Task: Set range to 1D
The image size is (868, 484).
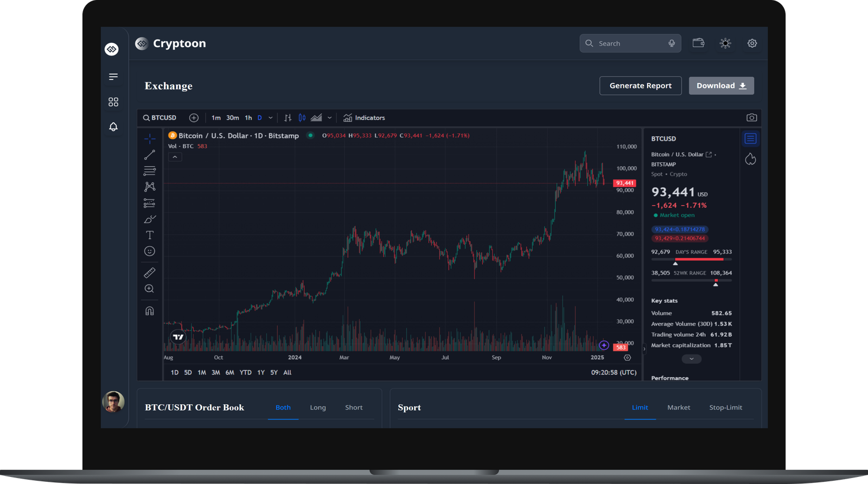Action: [x=175, y=373]
